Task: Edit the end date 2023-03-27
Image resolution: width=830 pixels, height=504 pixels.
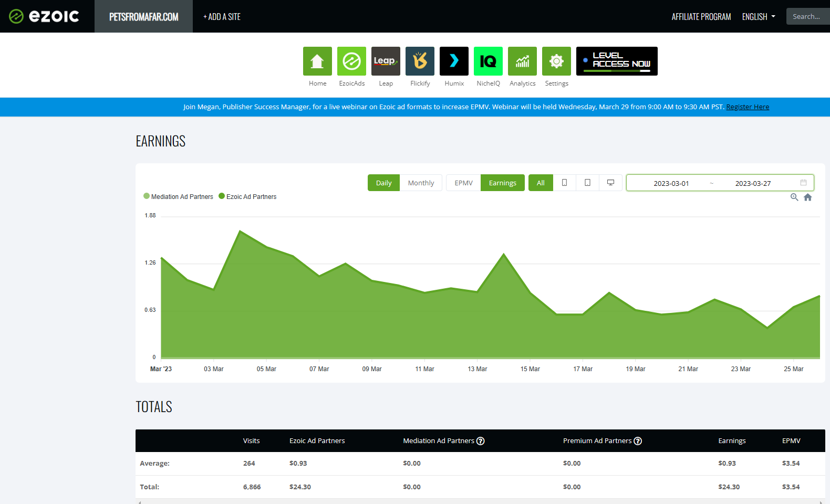Action: click(753, 183)
